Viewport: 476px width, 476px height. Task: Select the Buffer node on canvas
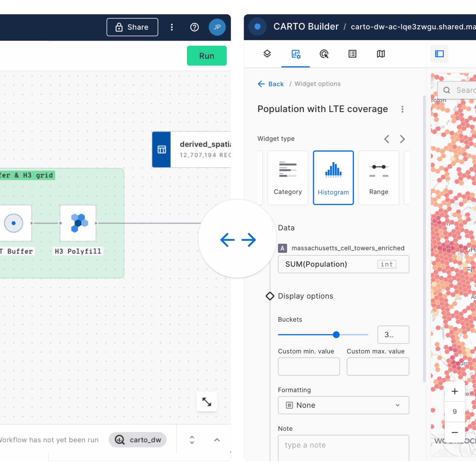16,223
